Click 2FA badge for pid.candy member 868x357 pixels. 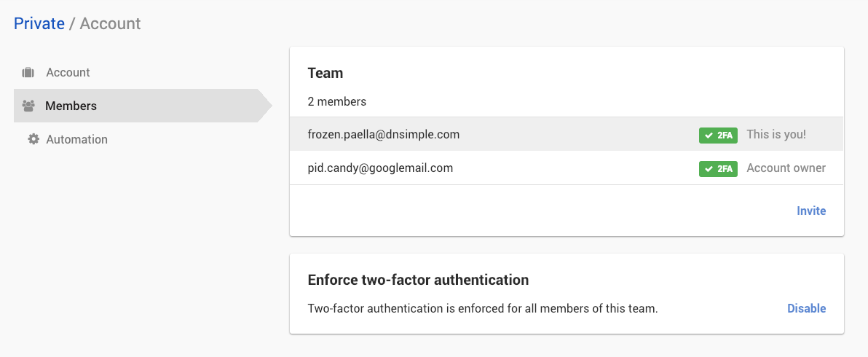(x=718, y=168)
